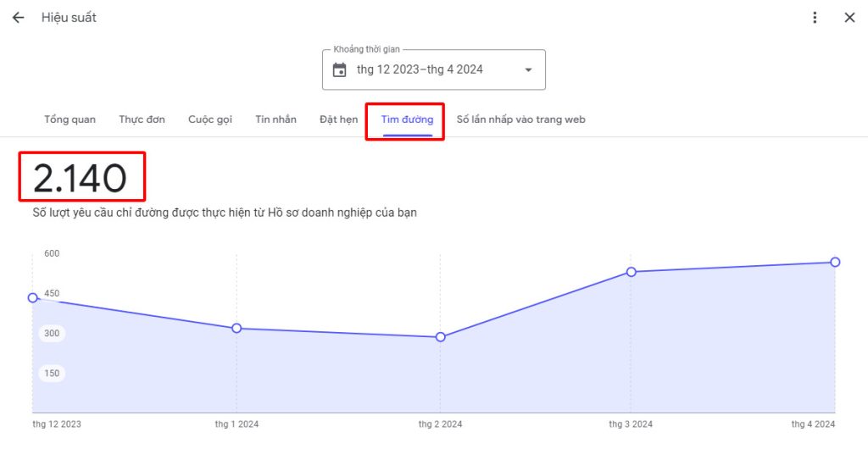View the Đặt hẹn tab
This screenshot has width=868, height=465.
tap(338, 119)
